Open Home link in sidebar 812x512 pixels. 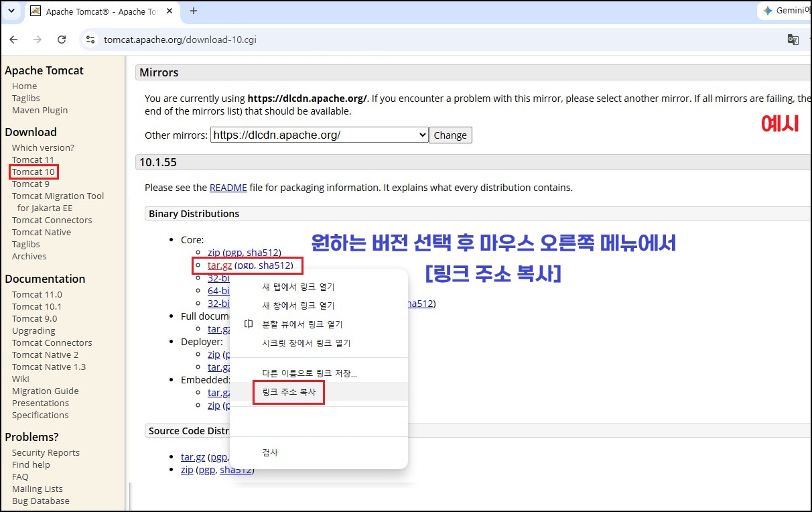(24, 86)
